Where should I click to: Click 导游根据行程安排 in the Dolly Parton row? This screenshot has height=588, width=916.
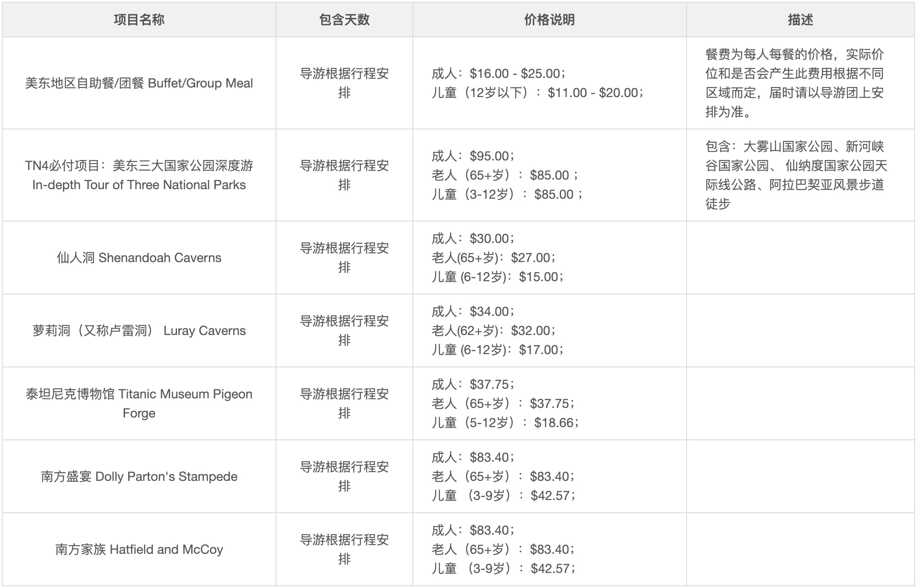[x=344, y=476]
